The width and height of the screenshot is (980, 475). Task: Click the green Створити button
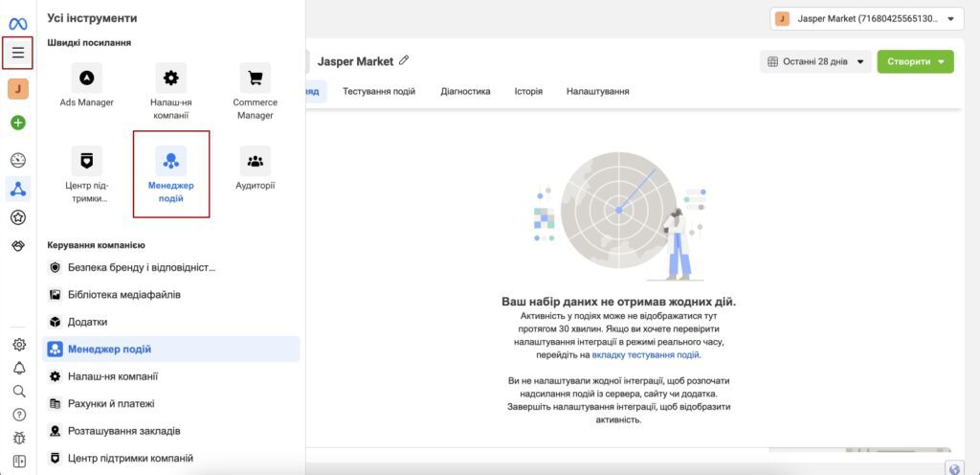[x=916, y=62]
